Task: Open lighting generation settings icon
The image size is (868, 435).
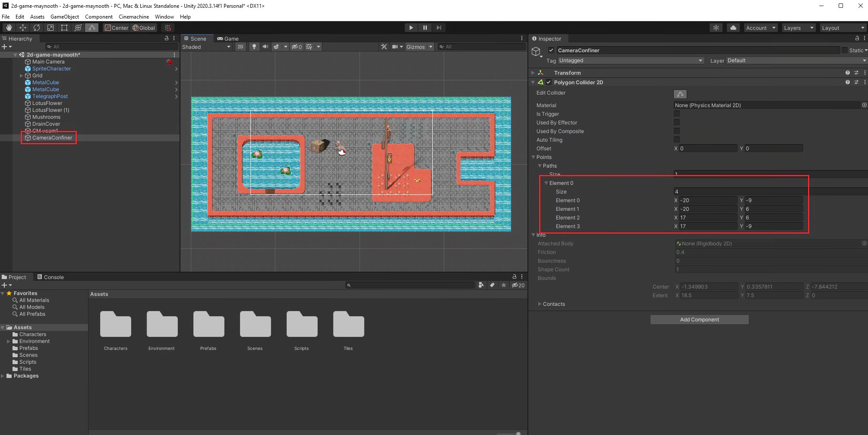Action: pyautogui.click(x=716, y=28)
